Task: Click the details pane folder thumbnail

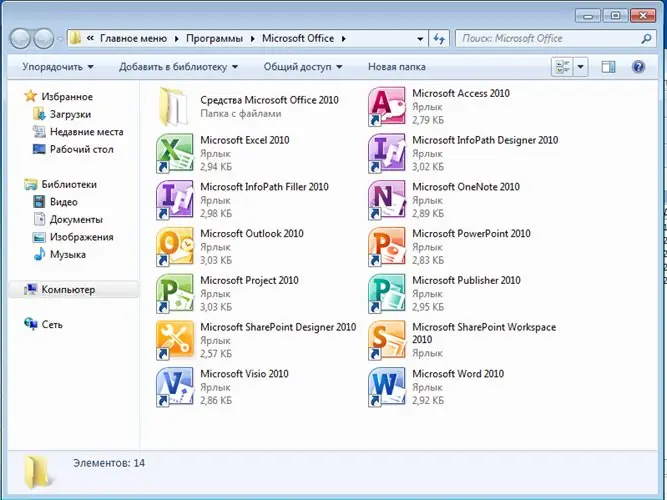Action: click(37, 471)
